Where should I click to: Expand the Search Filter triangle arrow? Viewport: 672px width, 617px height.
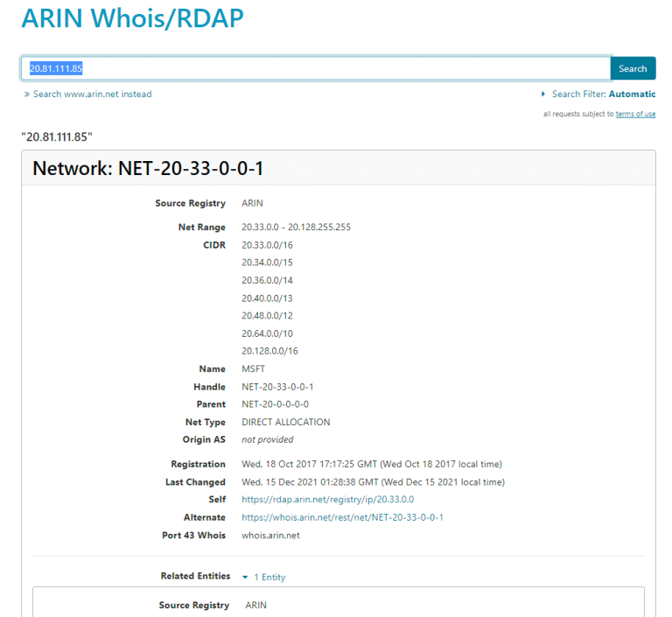click(543, 95)
